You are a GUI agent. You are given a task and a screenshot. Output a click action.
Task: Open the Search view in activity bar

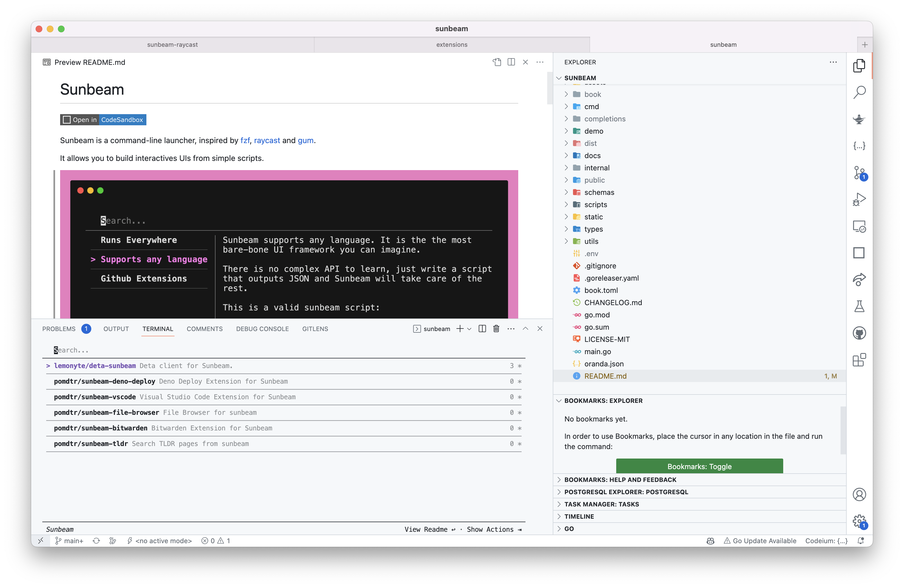click(859, 92)
